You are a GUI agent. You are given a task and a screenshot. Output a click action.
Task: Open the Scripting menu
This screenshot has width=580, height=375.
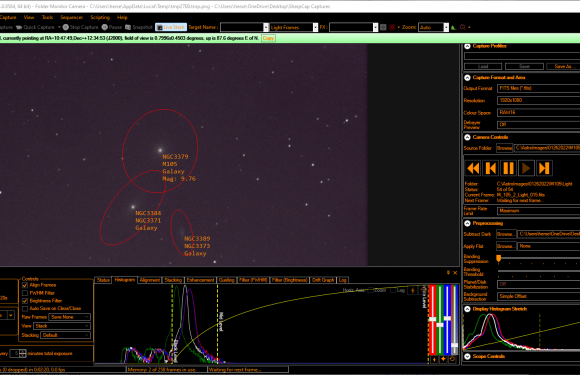tap(100, 17)
